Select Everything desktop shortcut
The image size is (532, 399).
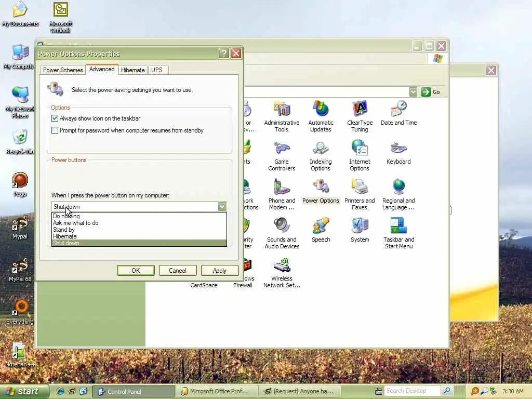click(x=20, y=312)
